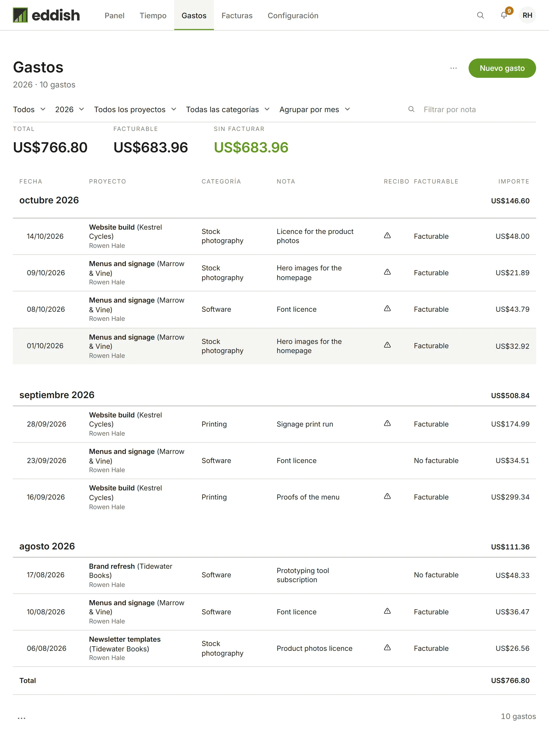Viewport: 549px width, 756px height.
Task: Open the Agrupar por mes dropdown
Action: coord(315,110)
